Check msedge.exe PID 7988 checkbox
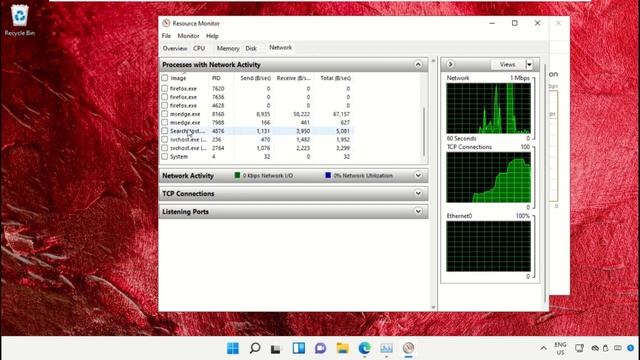640x360 pixels. (164, 122)
